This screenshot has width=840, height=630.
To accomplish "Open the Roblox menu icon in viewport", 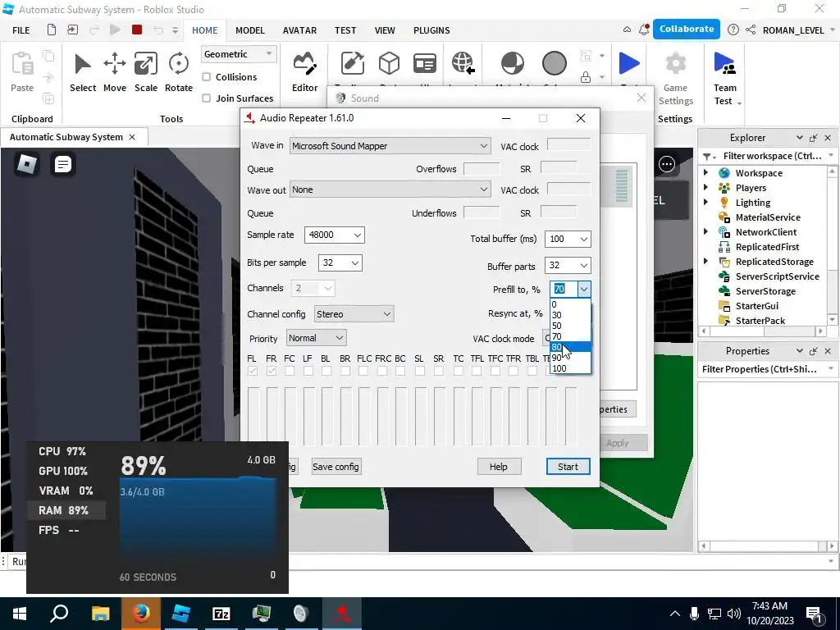I will [x=27, y=164].
